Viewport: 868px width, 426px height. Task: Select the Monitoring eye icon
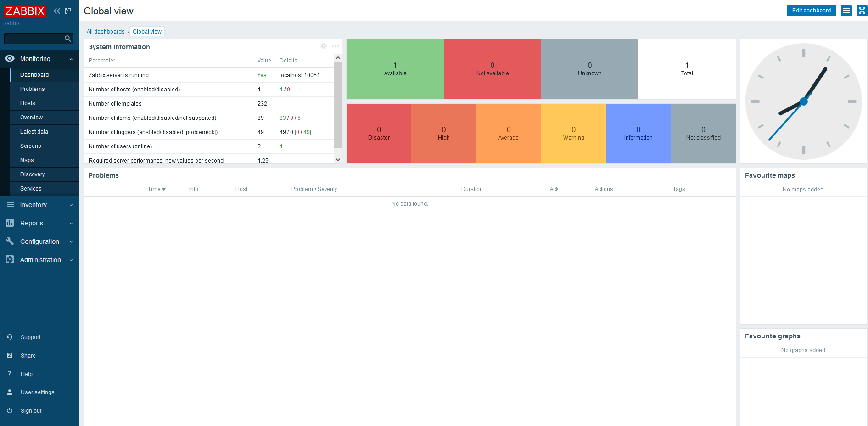pyautogui.click(x=9, y=59)
